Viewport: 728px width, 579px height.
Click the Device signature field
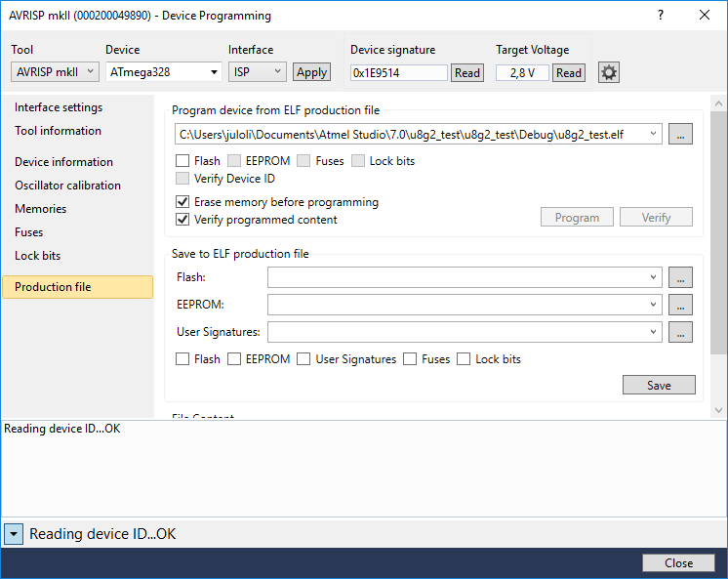[398, 72]
